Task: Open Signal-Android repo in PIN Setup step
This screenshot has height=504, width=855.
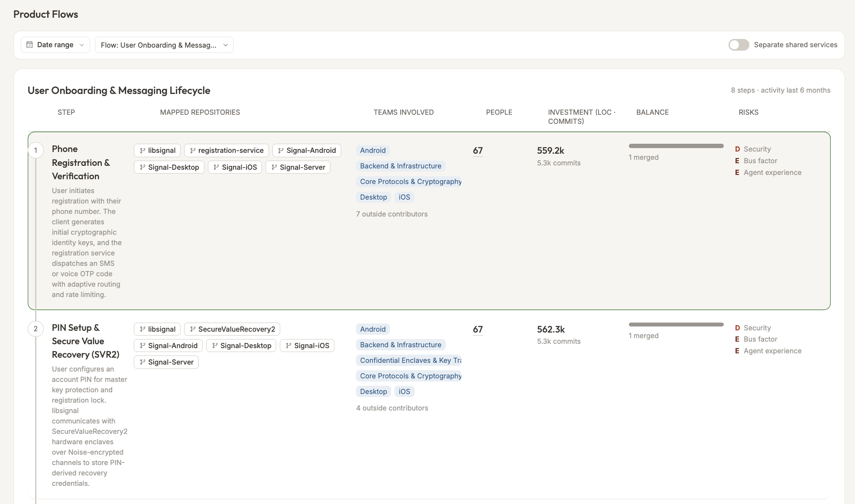Action: click(x=168, y=346)
